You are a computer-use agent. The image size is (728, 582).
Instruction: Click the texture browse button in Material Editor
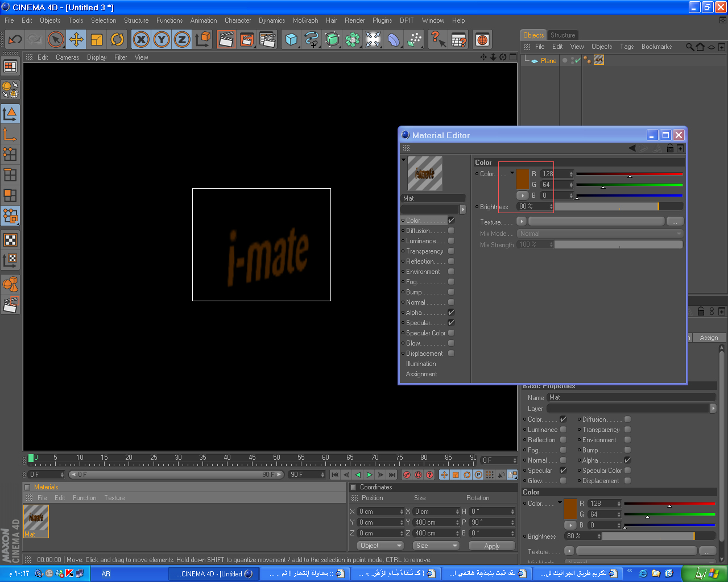tap(675, 221)
